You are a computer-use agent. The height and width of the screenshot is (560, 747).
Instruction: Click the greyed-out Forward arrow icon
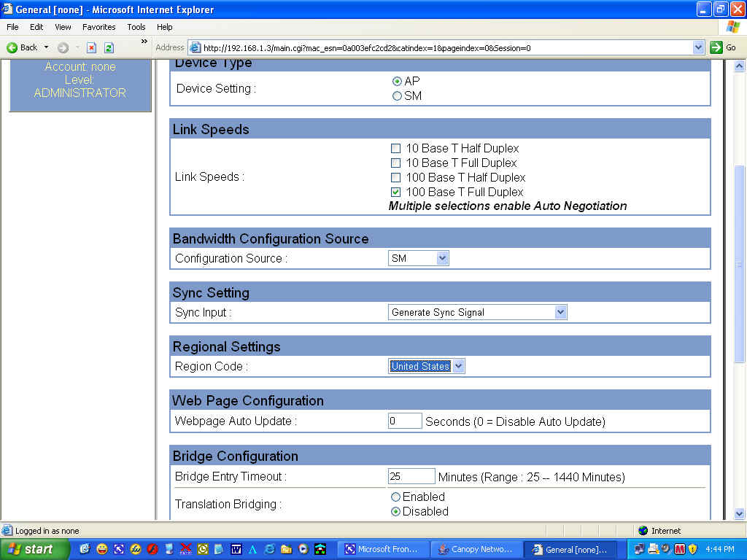point(63,47)
